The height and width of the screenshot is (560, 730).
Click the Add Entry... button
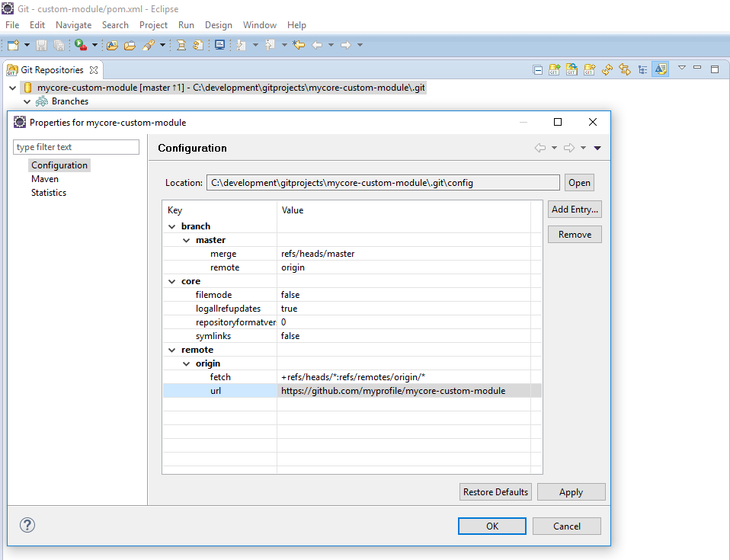coord(575,210)
